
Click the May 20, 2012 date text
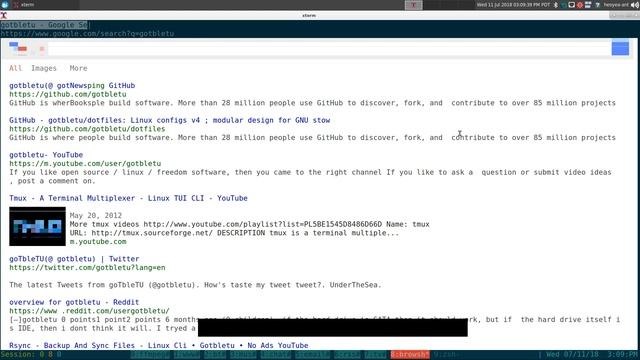coord(96,216)
